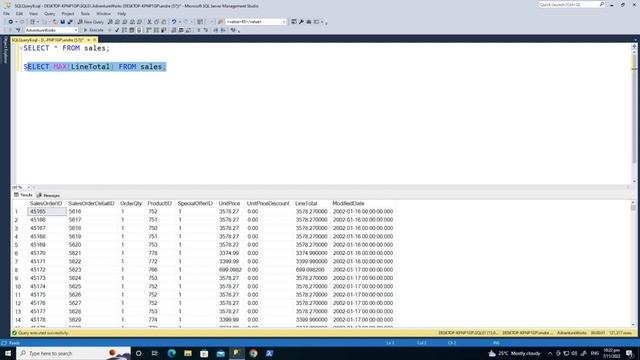The width and height of the screenshot is (640, 360).
Task: Click the SalesOrderID column header
Action: [x=46, y=203]
